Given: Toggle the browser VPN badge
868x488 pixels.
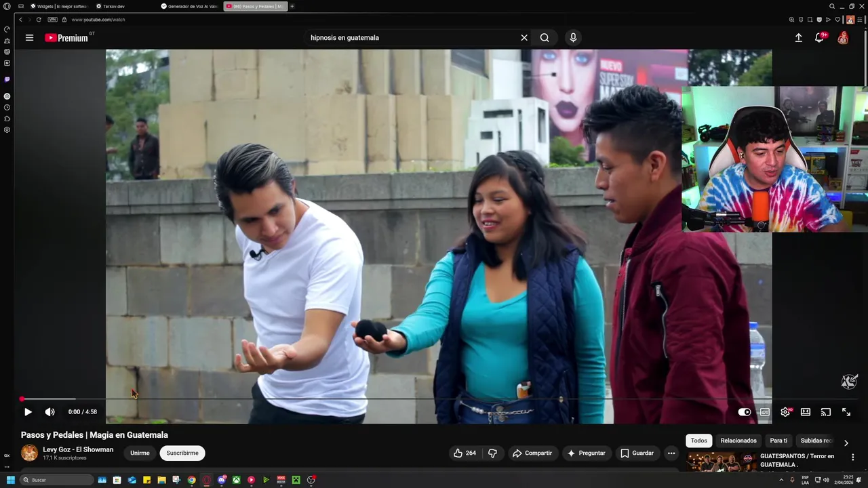Looking at the screenshot, I should tap(52, 20).
